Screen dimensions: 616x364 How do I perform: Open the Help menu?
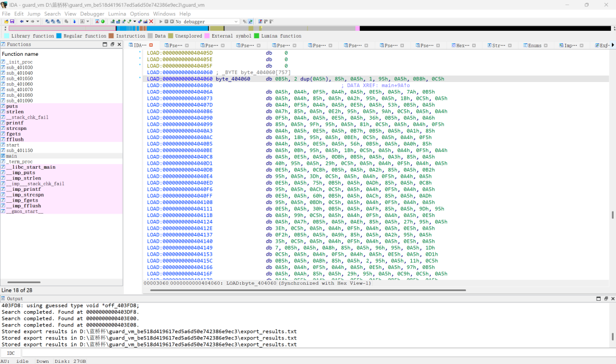185,14
